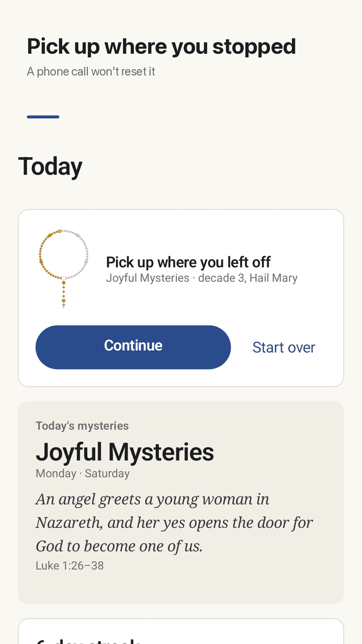Tap the "Pick up where you stopped" headline
This screenshot has height=644, width=362.
(x=161, y=46)
